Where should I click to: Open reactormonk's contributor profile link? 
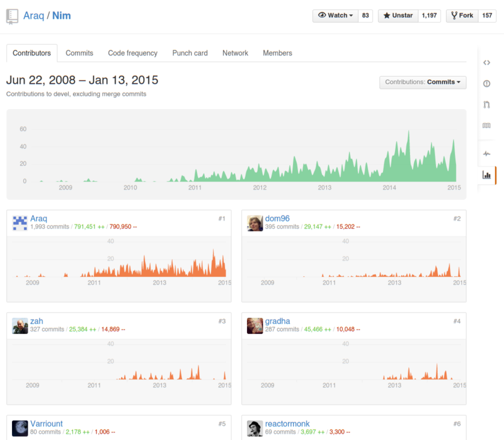coord(287,424)
